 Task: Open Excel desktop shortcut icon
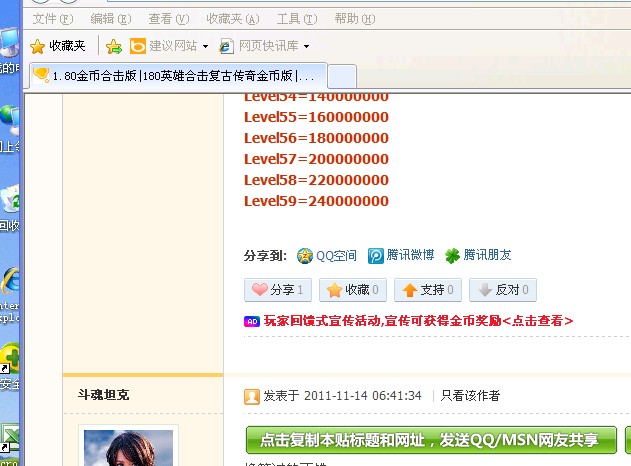10,438
